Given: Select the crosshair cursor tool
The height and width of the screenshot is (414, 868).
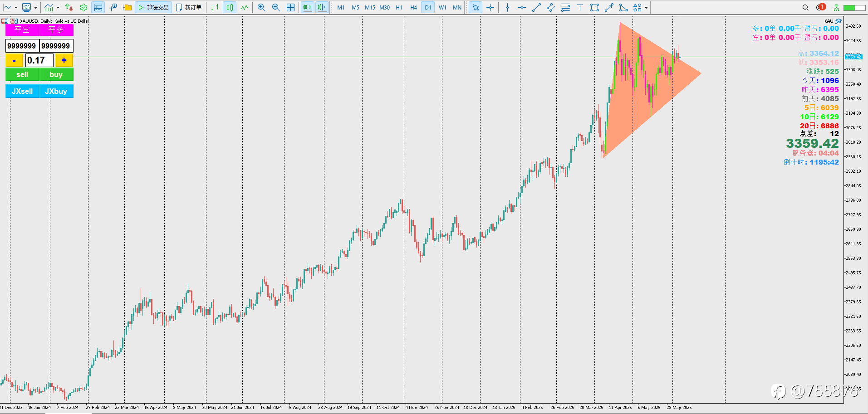Looking at the screenshot, I should [x=490, y=7].
